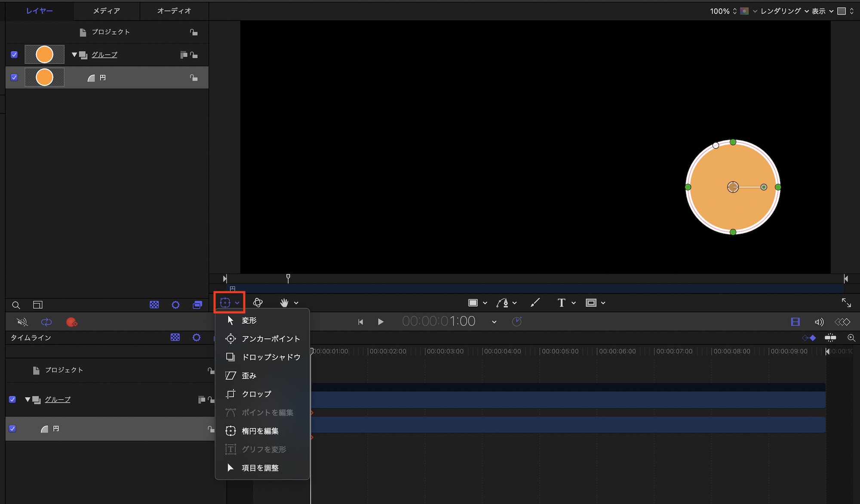The height and width of the screenshot is (504, 860).
Task: Select the 3D transform tool icon
Action: tap(258, 302)
